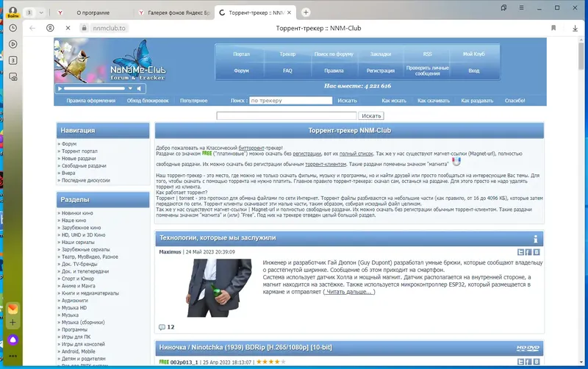Go back with the left arrow button

coord(32,28)
